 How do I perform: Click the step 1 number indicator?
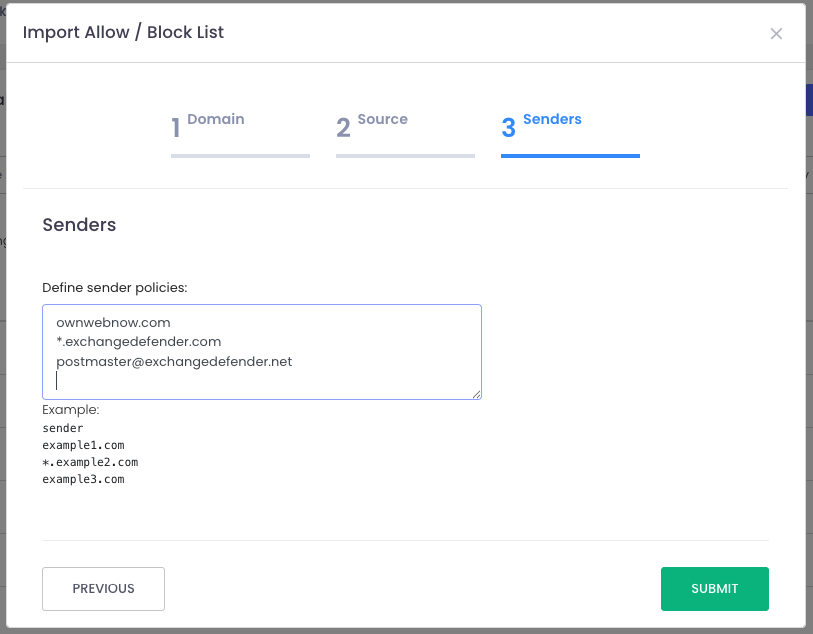175,127
